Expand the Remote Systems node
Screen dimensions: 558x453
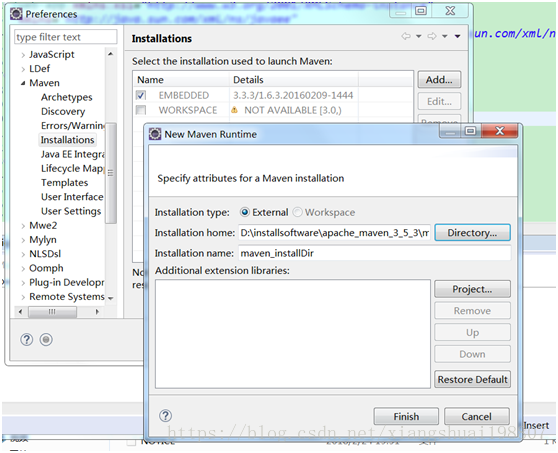tap(23, 297)
